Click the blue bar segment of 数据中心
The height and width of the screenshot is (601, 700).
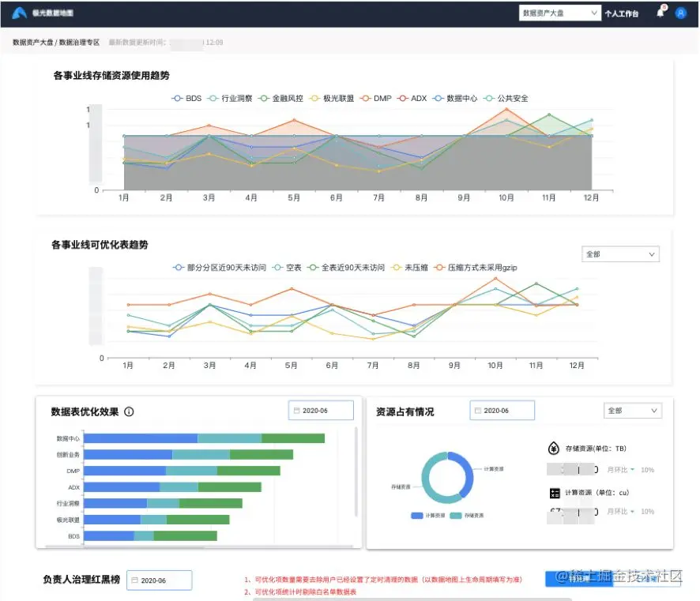(141, 438)
